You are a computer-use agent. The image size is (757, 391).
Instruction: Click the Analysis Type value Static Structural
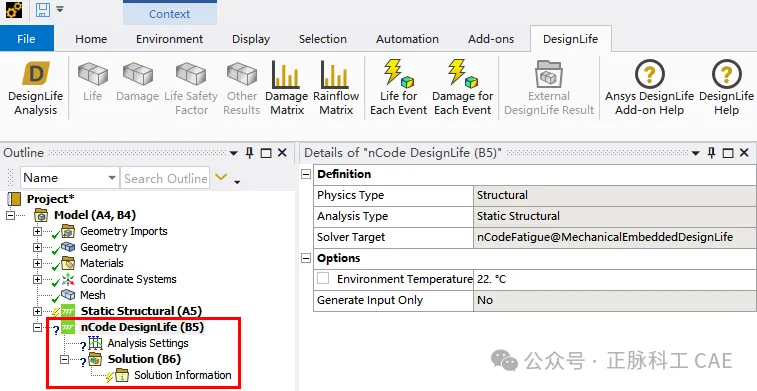click(x=615, y=216)
